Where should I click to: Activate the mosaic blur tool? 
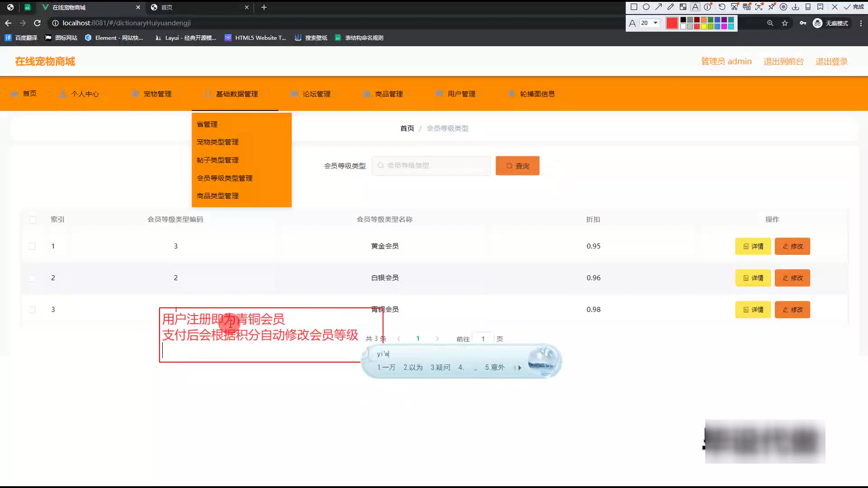[x=683, y=7]
